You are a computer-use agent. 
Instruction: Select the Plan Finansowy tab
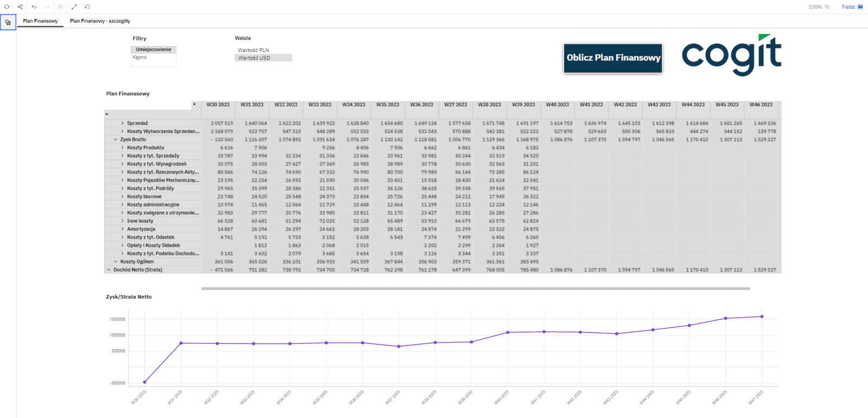[x=40, y=21]
